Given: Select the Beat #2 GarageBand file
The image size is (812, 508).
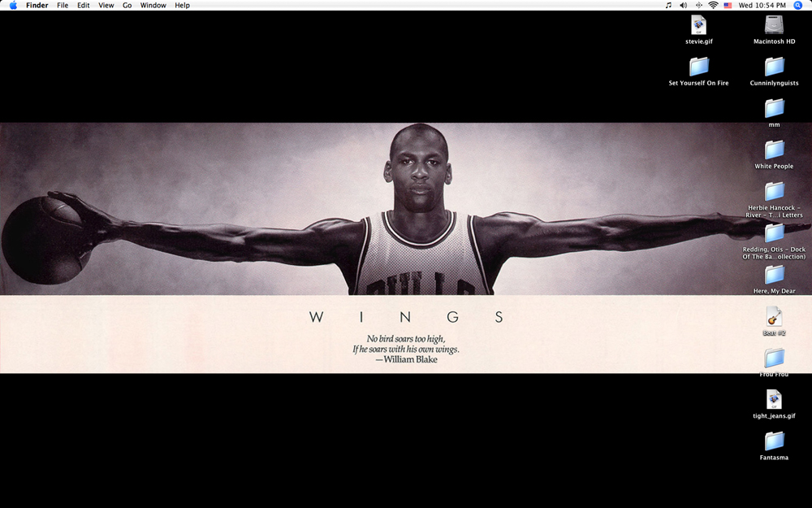Looking at the screenshot, I should click(774, 316).
